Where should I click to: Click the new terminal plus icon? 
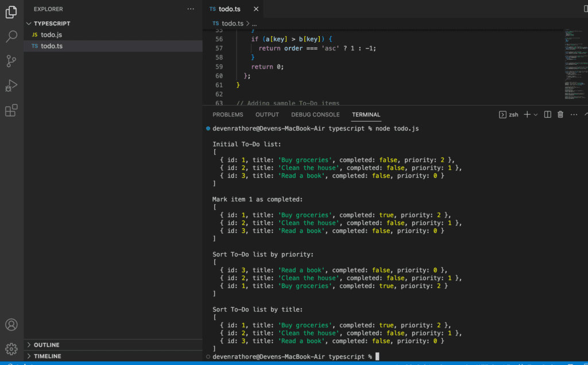[527, 115]
